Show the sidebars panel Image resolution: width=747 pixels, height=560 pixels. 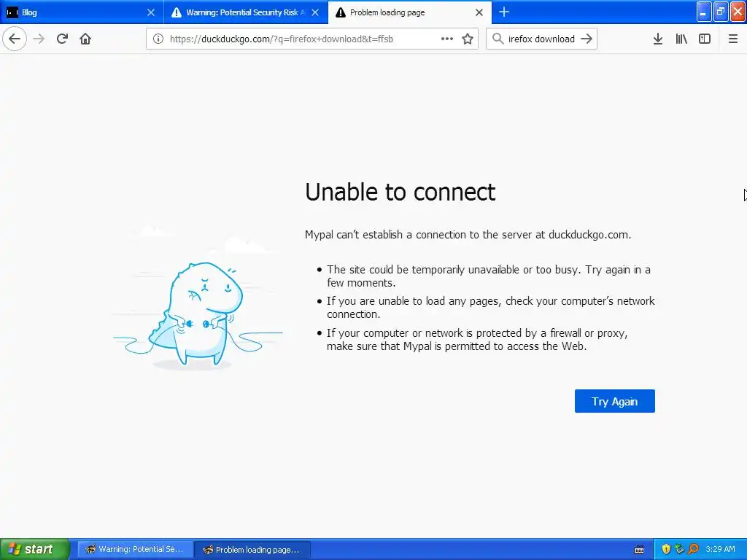coord(705,39)
